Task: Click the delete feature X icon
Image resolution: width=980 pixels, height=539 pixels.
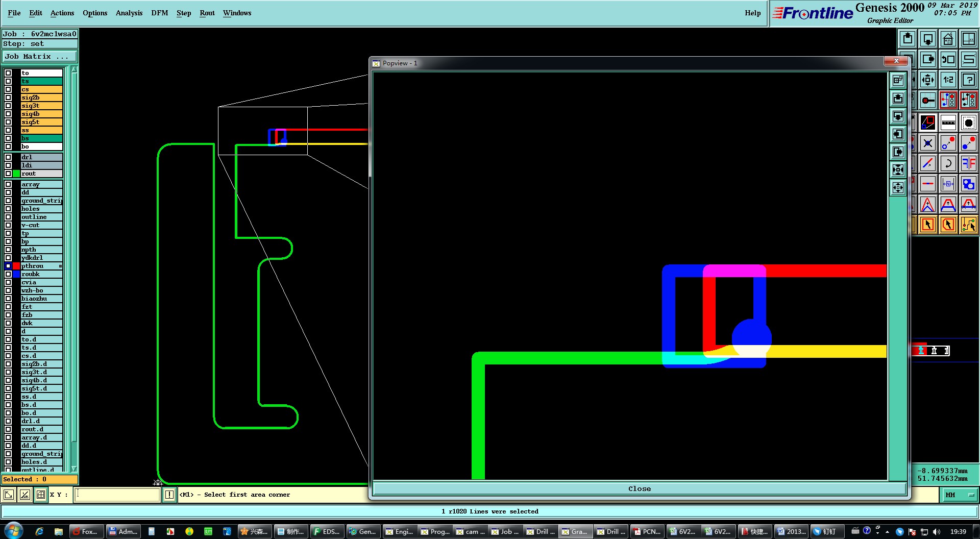Action: click(928, 143)
